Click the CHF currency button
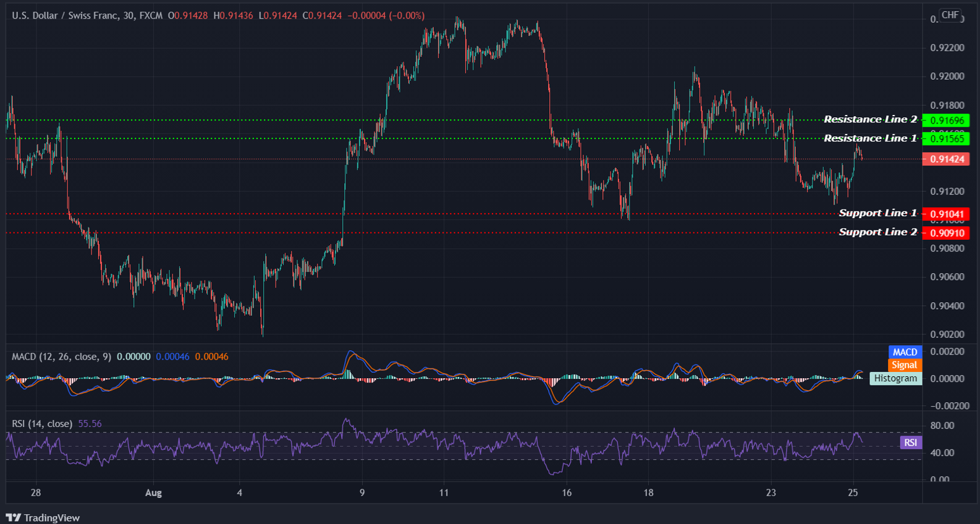980x524 pixels. tap(950, 15)
